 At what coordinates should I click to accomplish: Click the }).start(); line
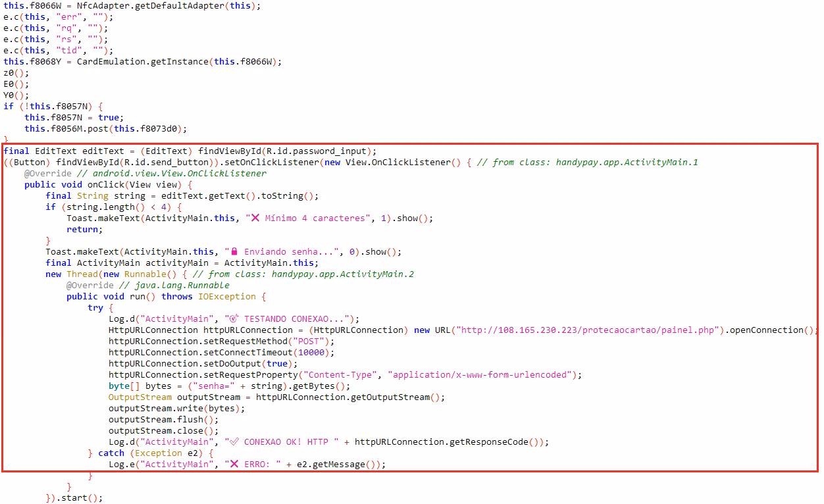pyautogui.click(x=74, y=498)
